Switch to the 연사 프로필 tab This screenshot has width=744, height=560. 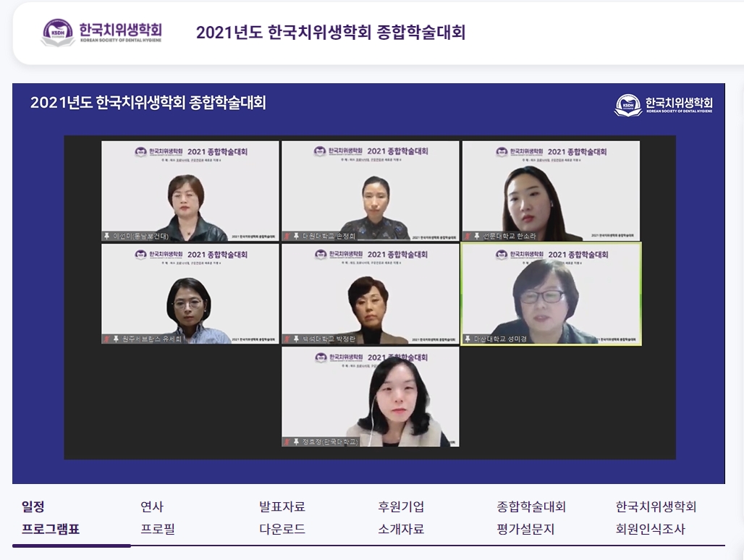tap(158, 518)
